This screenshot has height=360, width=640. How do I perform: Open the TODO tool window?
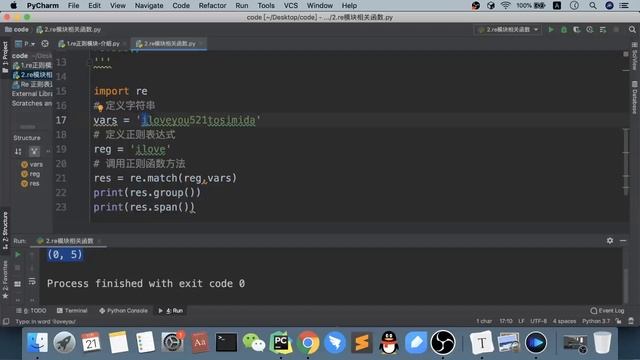31,311
